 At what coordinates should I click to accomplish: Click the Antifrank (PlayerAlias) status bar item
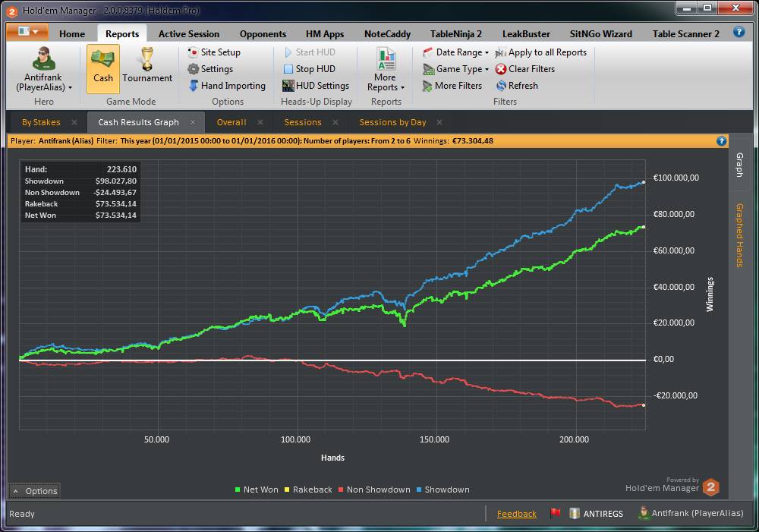pyautogui.click(x=691, y=513)
